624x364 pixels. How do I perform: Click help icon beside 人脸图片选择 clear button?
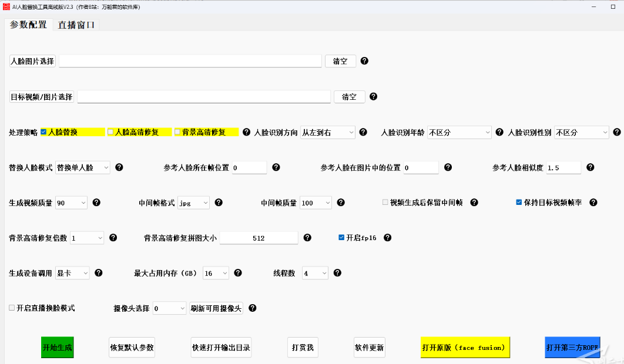pos(364,61)
